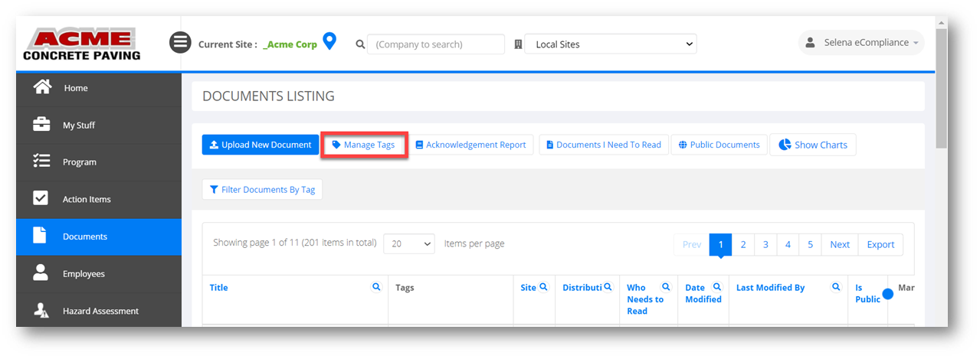Sort by Is Public column header
The width and height of the screenshot is (980, 359).
pos(867,293)
